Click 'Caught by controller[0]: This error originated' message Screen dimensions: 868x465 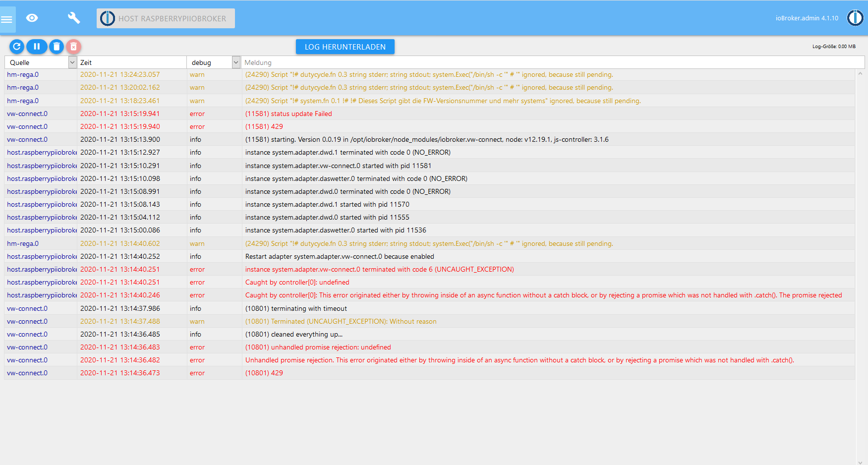(x=543, y=295)
